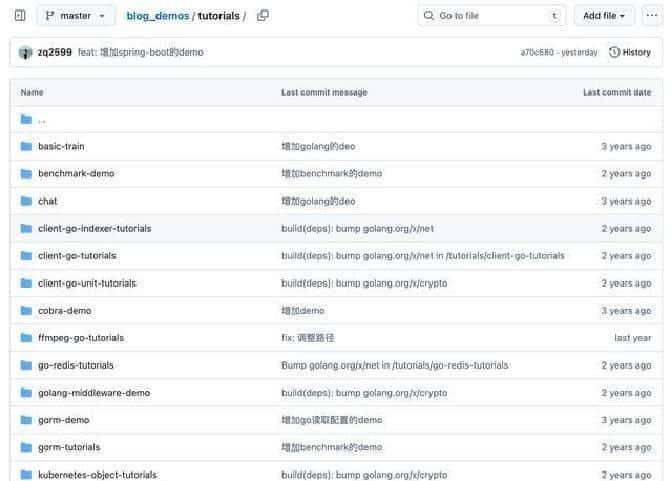
Task: Toggle the file tree side panel icon
Action: 20,16
